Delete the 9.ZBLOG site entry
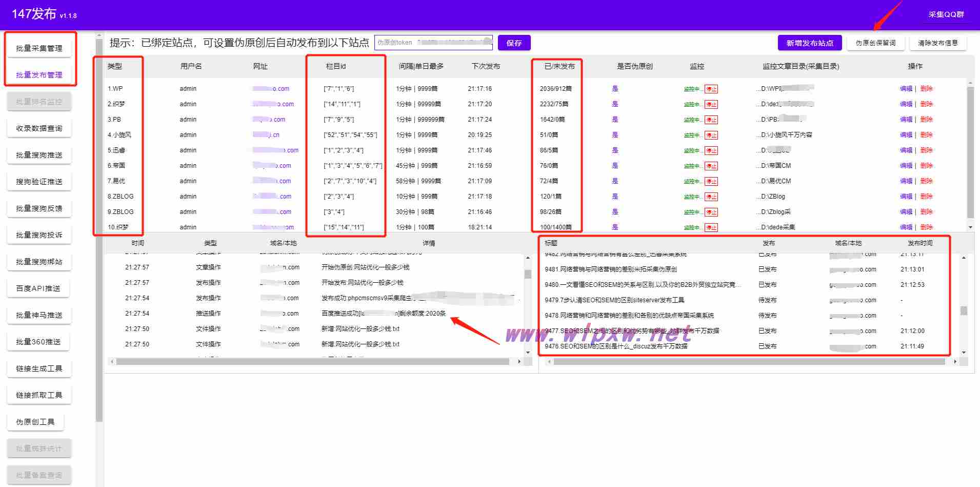Screen dimensions: 980x487 (x=926, y=212)
